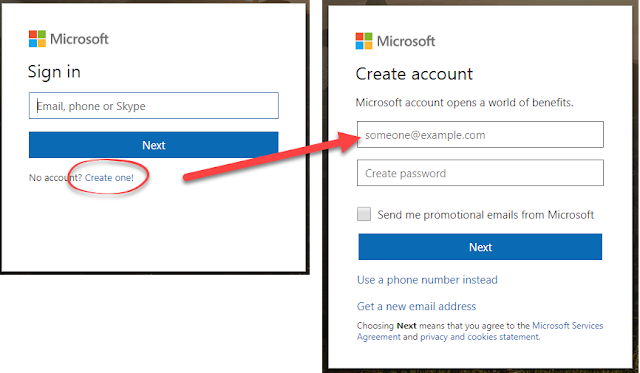640x373 pixels.
Task: Click the red arrow head annotation
Action: pos(349,142)
